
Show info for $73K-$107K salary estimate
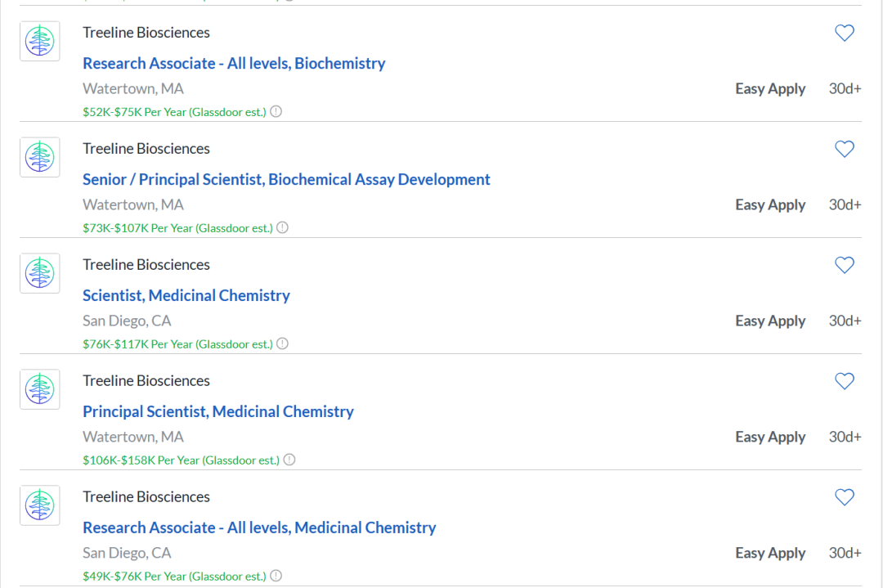[283, 227]
